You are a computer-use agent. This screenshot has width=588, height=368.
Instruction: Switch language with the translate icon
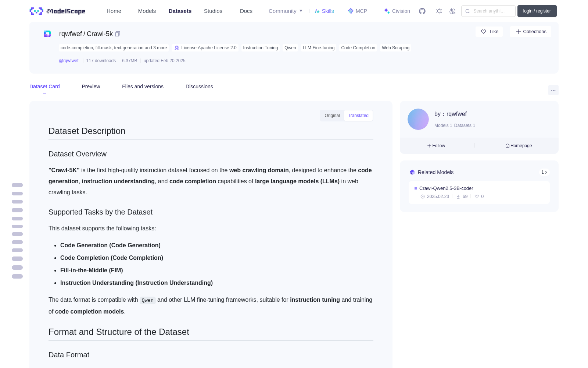click(x=453, y=11)
